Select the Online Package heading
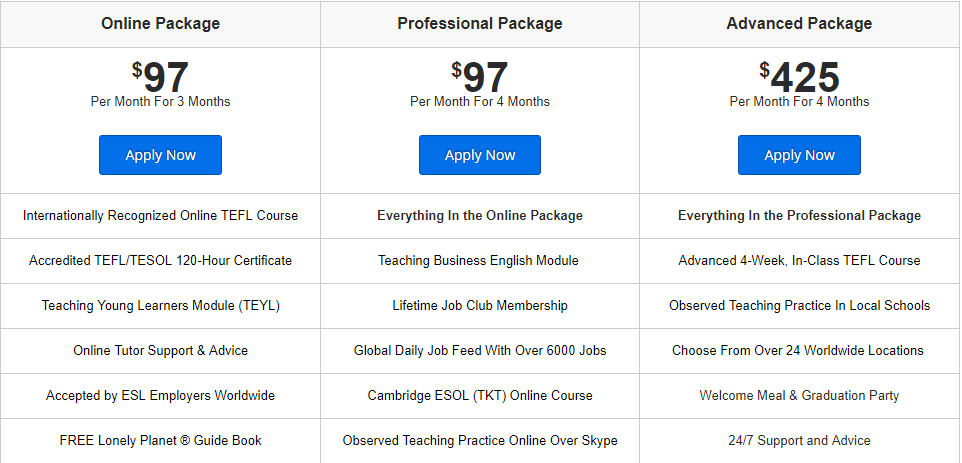962x463 pixels. point(161,23)
